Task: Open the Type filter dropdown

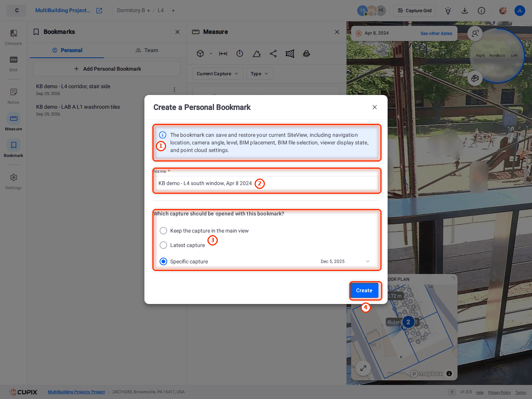Action: (260, 74)
